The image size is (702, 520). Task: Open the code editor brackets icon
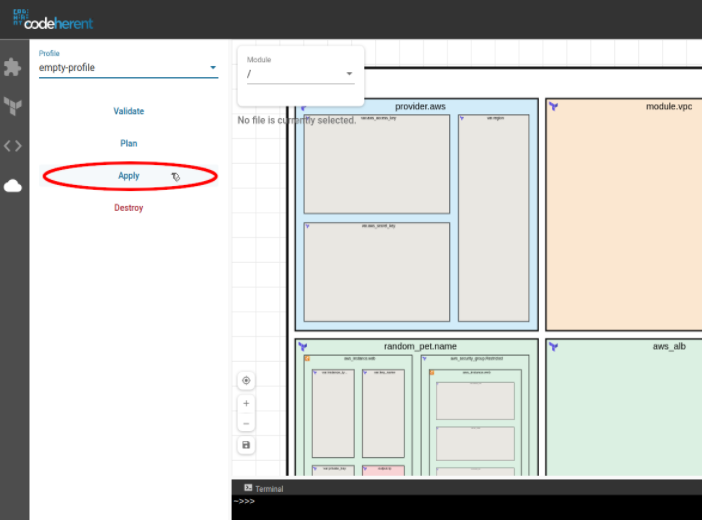coord(13,146)
